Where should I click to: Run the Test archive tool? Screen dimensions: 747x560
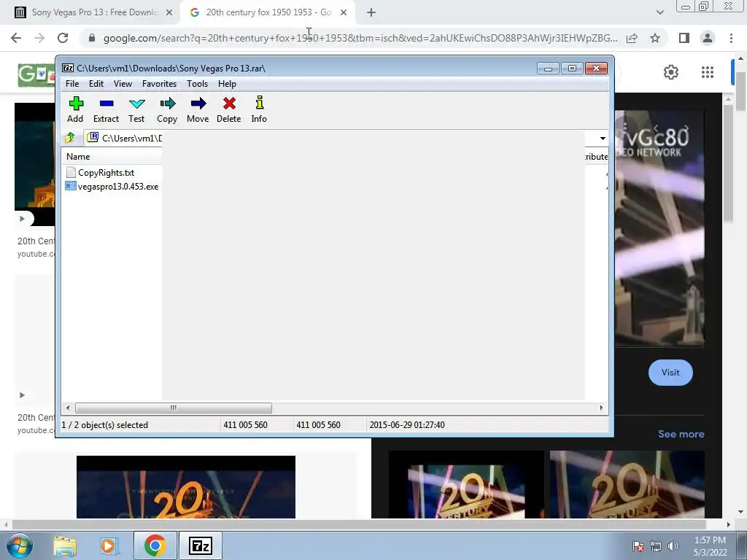pyautogui.click(x=136, y=110)
